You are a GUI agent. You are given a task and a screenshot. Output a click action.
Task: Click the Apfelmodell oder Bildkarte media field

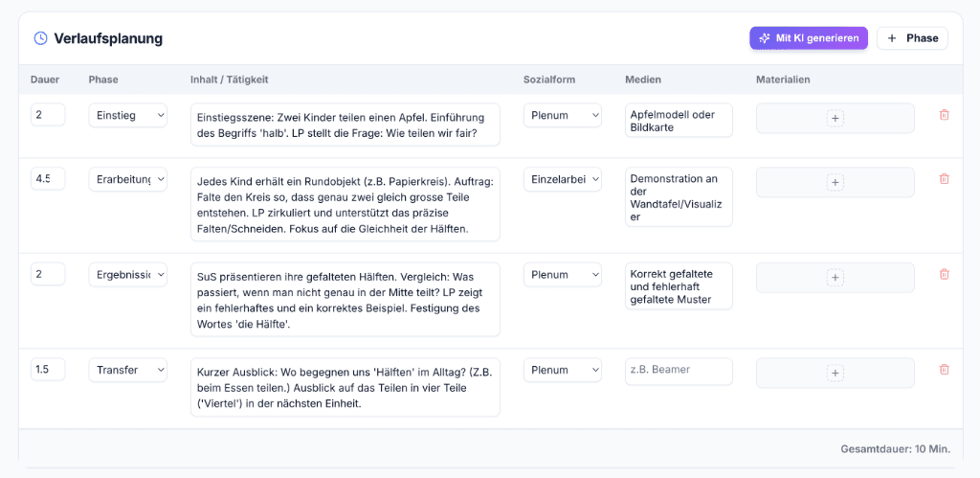pos(679,121)
